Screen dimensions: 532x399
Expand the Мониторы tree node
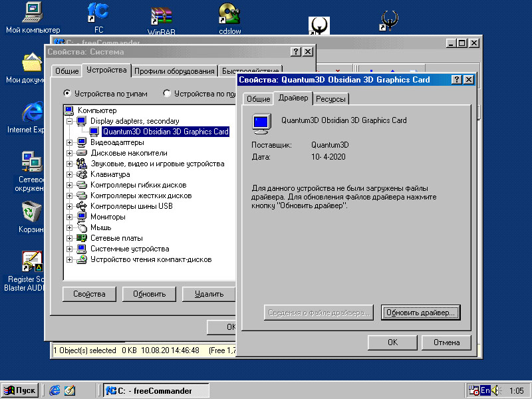70,217
